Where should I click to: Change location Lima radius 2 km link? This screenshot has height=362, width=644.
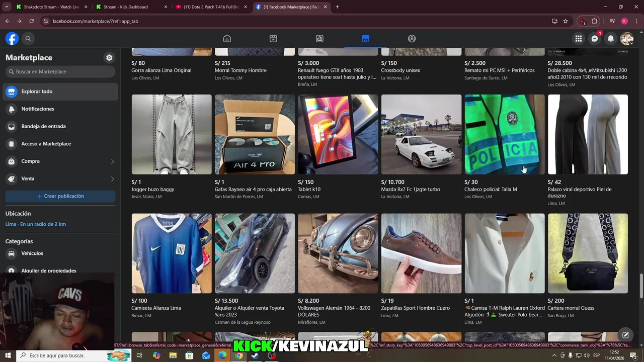pos(36,224)
